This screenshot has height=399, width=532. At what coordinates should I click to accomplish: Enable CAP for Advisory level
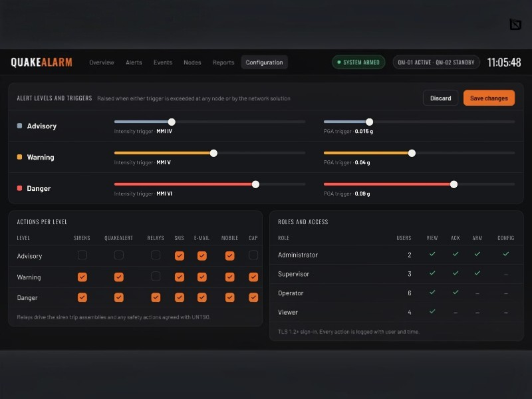(253, 255)
